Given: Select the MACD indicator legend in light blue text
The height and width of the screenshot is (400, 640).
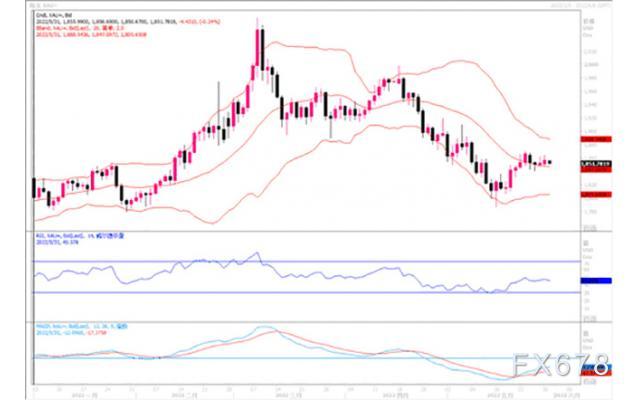Looking at the screenshot, I should [x=82, y=327].
